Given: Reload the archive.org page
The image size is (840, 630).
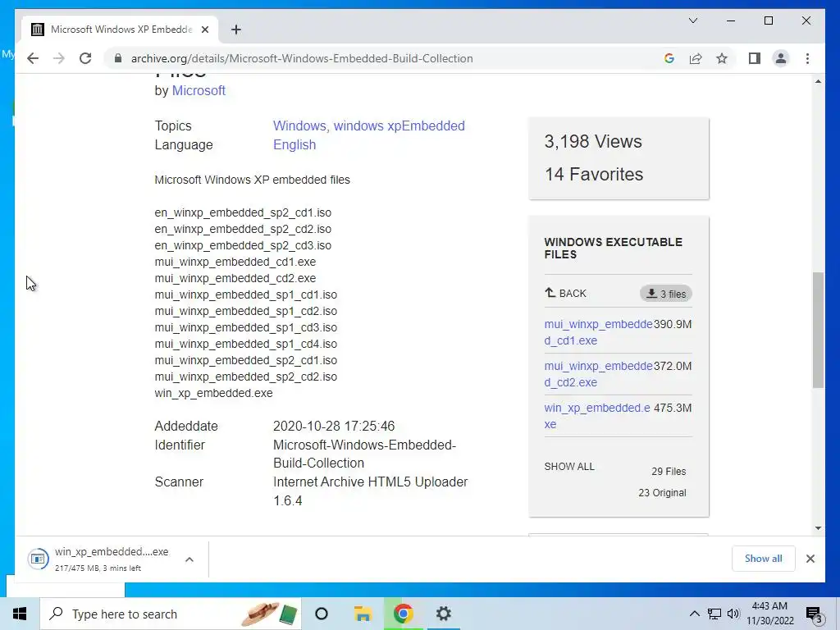Looking at the screenshot, I should pyautogui.click(x=85, y=58).
